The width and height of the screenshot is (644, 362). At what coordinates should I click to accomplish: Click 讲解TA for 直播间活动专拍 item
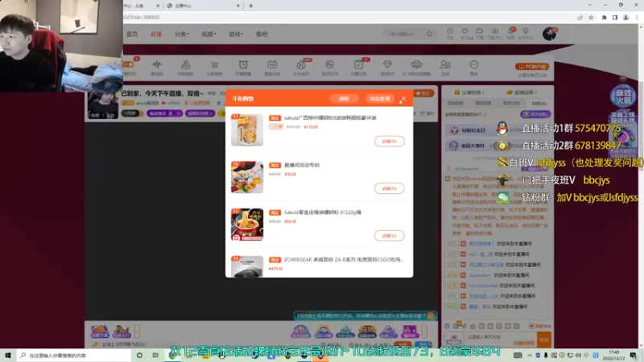click(389, 188)
